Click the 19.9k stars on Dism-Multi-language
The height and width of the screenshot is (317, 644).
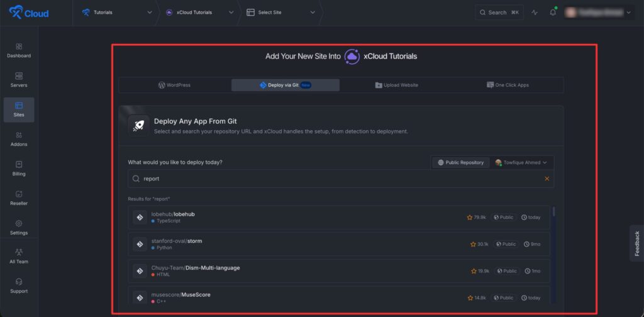(x=480, y=271)
